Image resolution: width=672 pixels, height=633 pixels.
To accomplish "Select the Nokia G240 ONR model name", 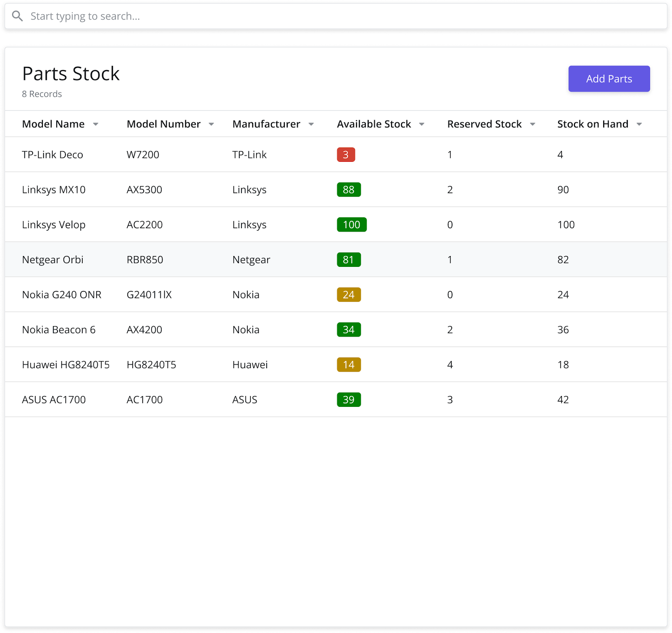I will (x=62, y=295).
